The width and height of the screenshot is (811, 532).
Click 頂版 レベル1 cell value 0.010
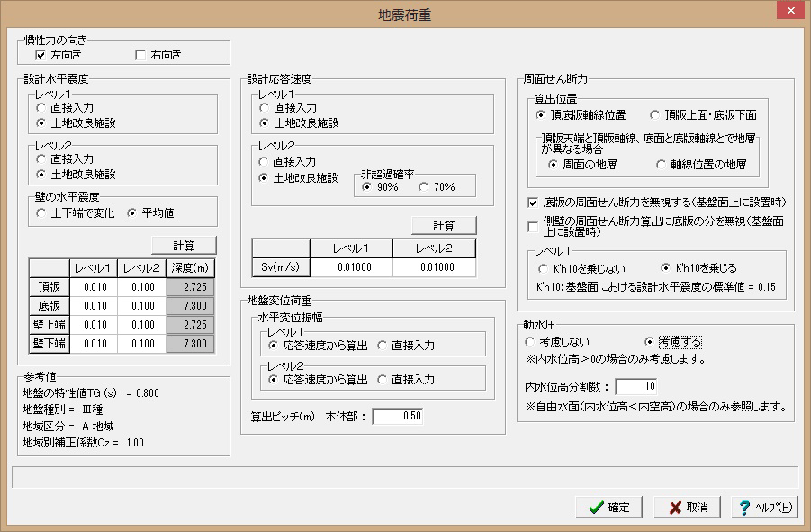point(94,287)
